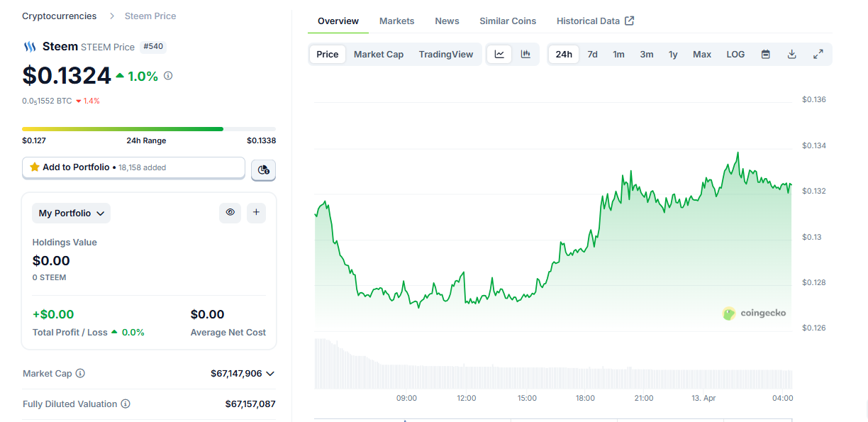Image resolution: width=868 pixels, height=422 pixels.
Task: Click the portfolio pie chart icon
Action: pyautogui.click(x=264, y=170)
